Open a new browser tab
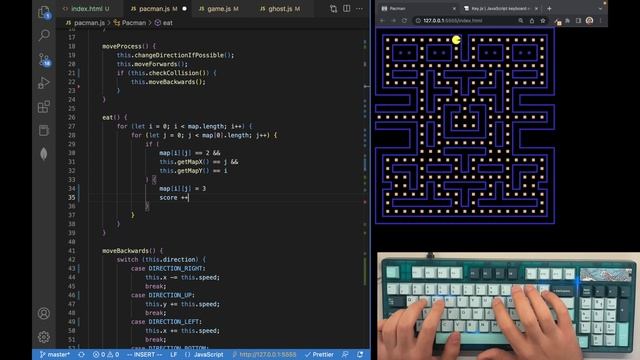Viewport: 640px width, 360px height. click(549, 9)
